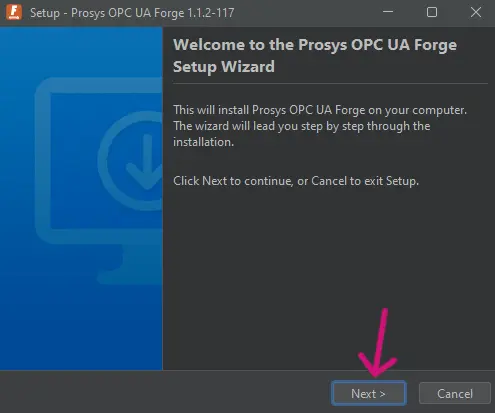Click the circle outline around the download arrow
This screenshot has height=413, width=495.
click(131, 160)
